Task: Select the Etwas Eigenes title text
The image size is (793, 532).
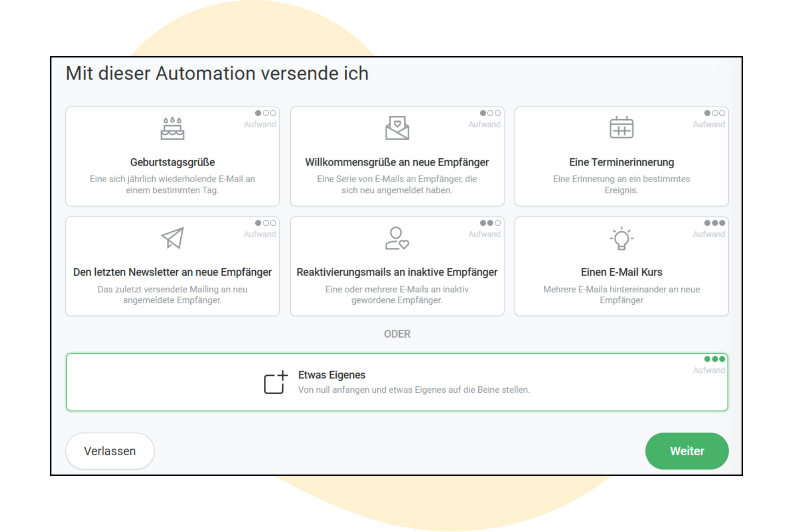Action: click(x=332, y=375)
